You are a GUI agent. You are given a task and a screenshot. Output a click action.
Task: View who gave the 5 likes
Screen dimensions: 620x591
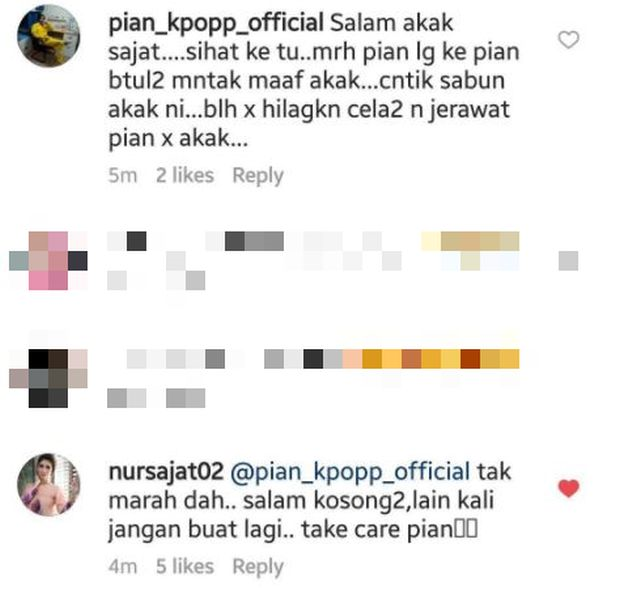[x=185, y=566]
